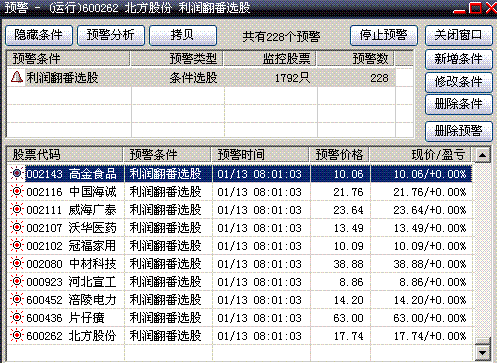Click alert price 21.76 cell
The height and width of the screenshot is (363, 497).
coord(340,192)
